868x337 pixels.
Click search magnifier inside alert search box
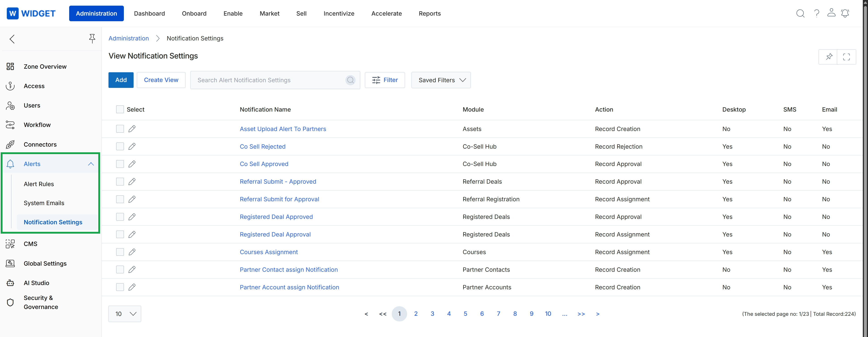(350, 80)
